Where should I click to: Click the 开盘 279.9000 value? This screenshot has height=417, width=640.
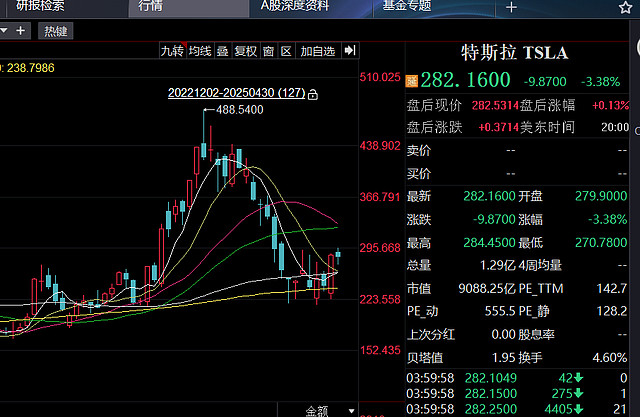pyautogui.click(x=601, y=196)
